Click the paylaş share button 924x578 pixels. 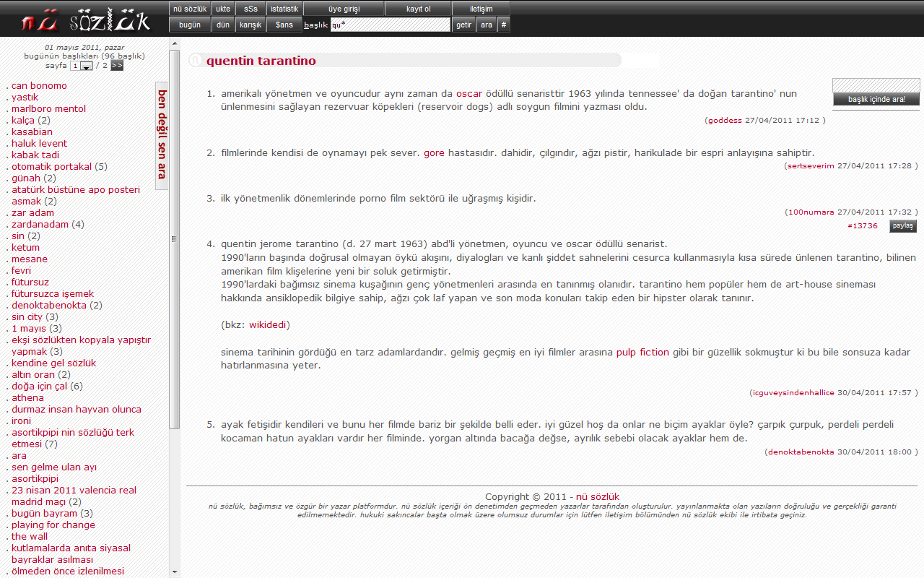[902, 226]
